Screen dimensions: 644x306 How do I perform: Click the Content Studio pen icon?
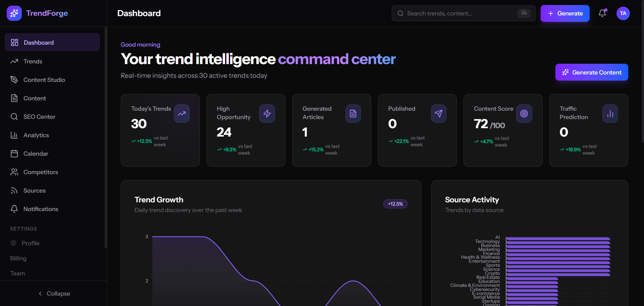[x=14, y=80]
